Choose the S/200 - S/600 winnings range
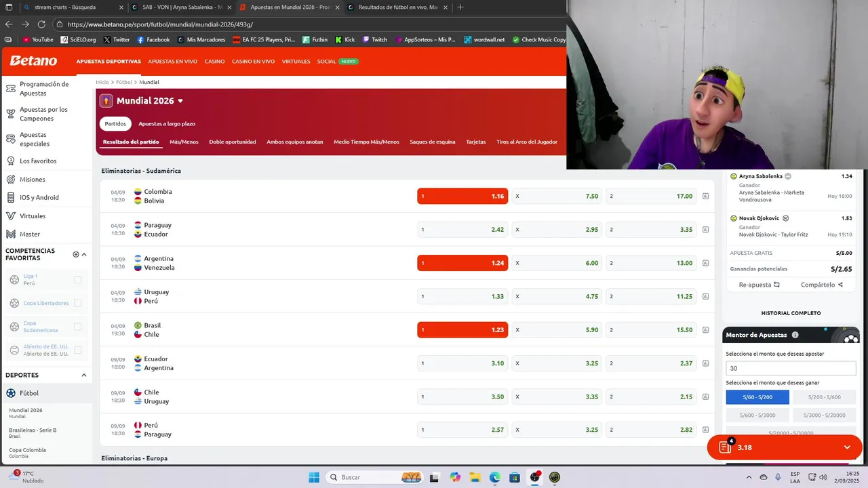Screen dimensions: 868x488 (x=825, y=397)
